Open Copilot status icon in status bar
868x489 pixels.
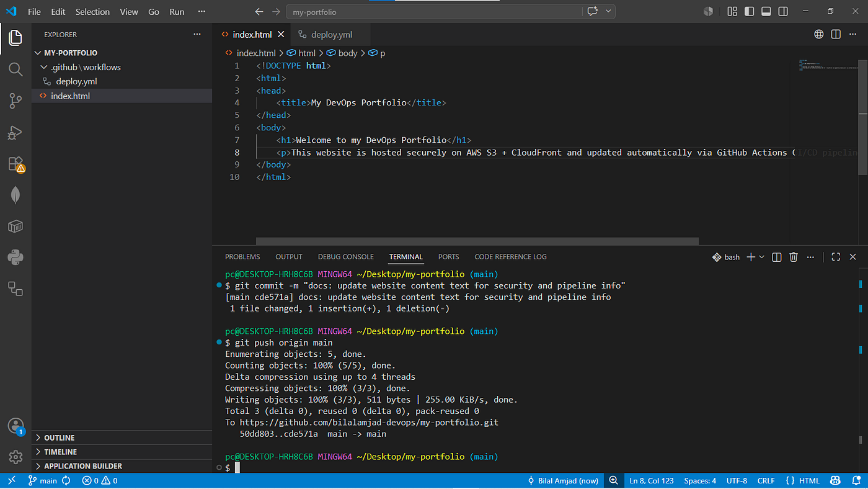pyautogui.click(x=835, y=480)
